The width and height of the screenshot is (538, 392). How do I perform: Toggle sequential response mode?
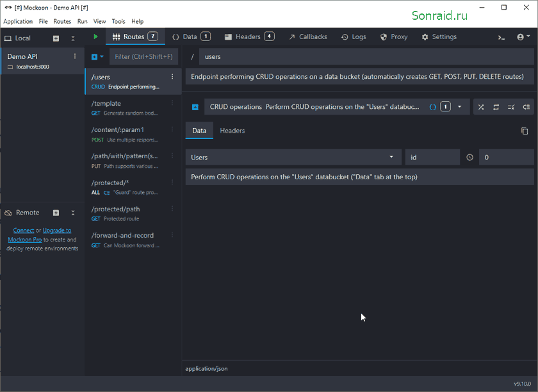click(x=496, y=107)
